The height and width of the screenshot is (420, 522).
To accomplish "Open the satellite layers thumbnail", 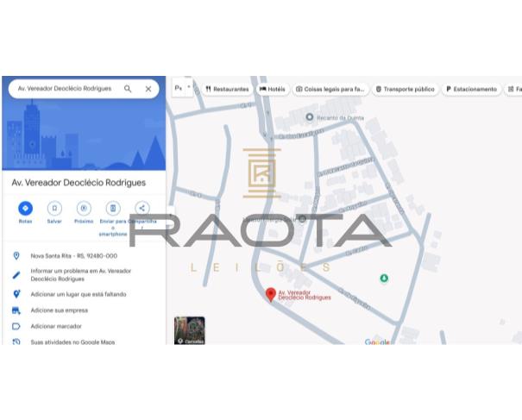I will point(190,330).
